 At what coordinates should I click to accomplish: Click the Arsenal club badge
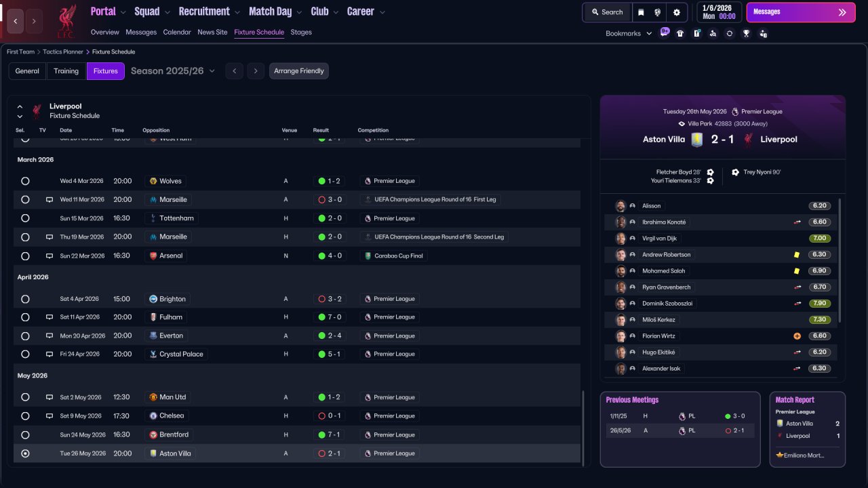154,256
